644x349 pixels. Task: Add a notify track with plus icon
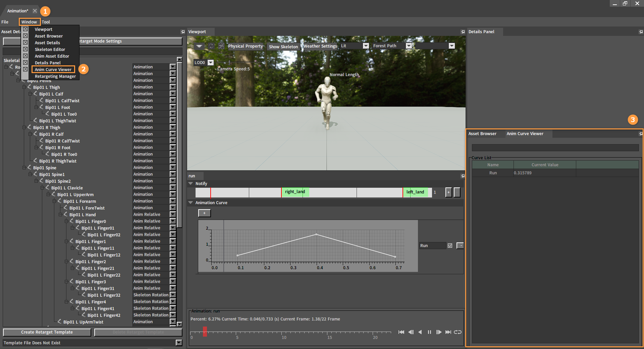[448, 192]
